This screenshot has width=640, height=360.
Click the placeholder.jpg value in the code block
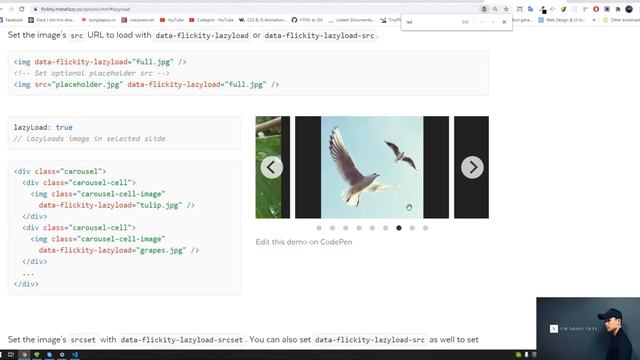click(x=87, y=84)
